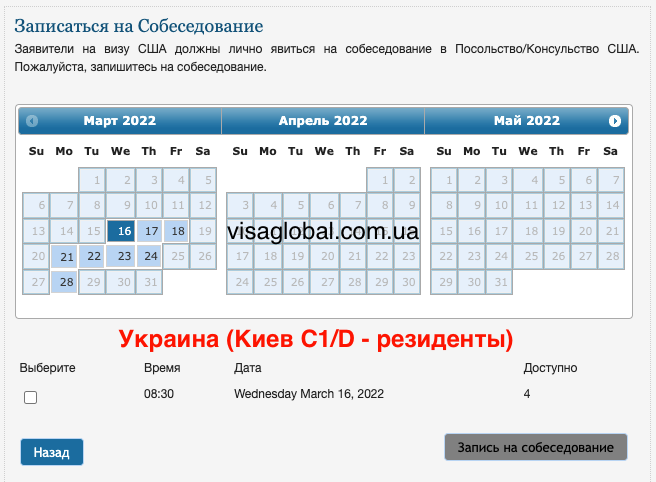Click April 20 calendar cell

pyautogui.click(x=325, y=256)
